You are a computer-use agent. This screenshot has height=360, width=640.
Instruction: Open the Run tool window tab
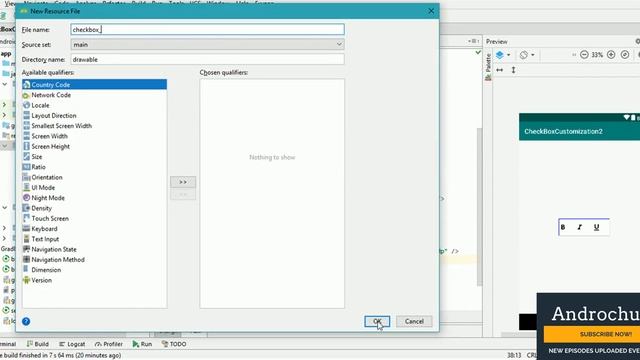pos(142,344)
